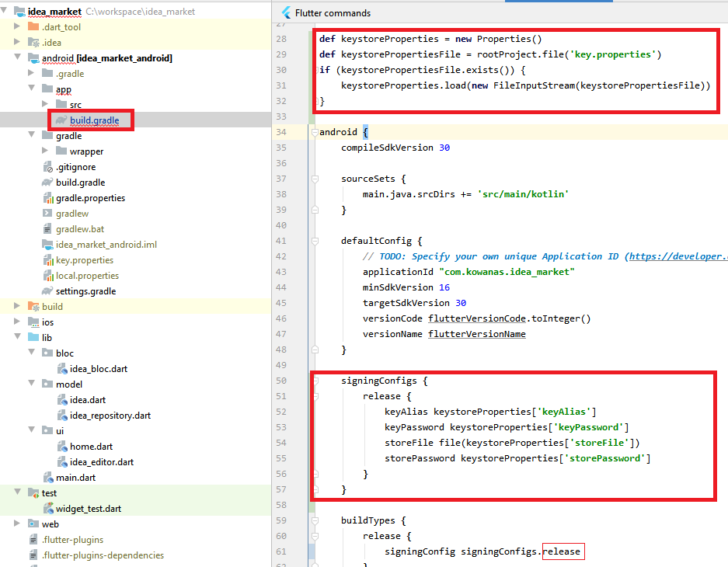Collapse the model folder
This screenshot has width=728, height=567.
tap(32, 383)
